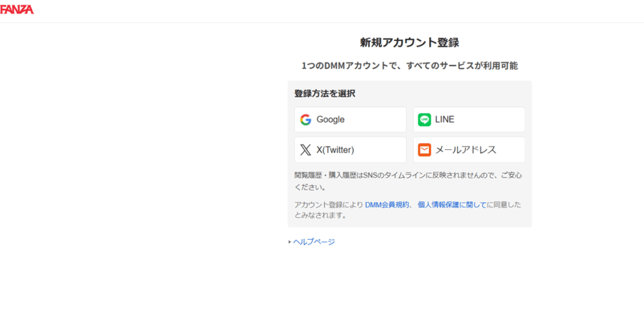The width and height of the screenshot is (644, 328).
Task: Register with the LINE button
Action: 469,120
